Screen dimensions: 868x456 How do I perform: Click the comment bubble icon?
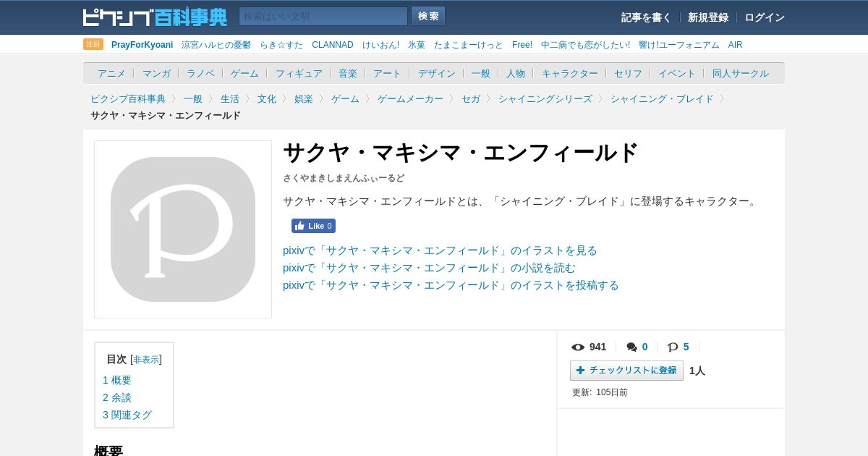point(632,347)
